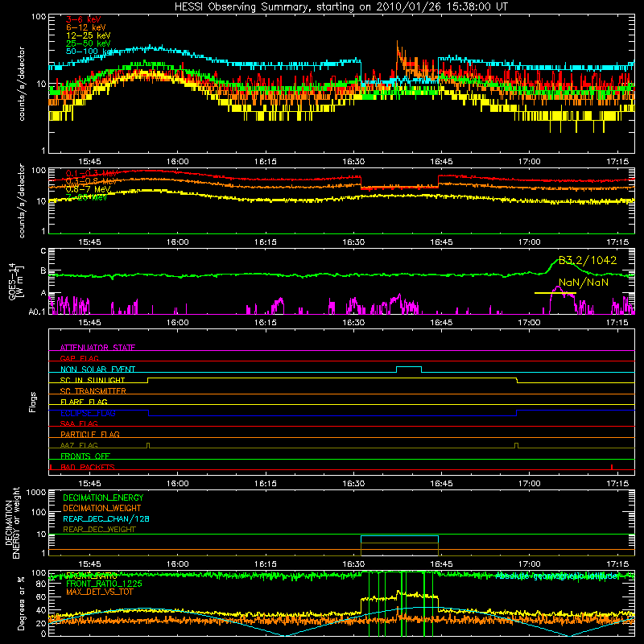Click the yellow 0.8-7 MeV legend label
This screenshot has height=644, width=644.
[88, 189]
